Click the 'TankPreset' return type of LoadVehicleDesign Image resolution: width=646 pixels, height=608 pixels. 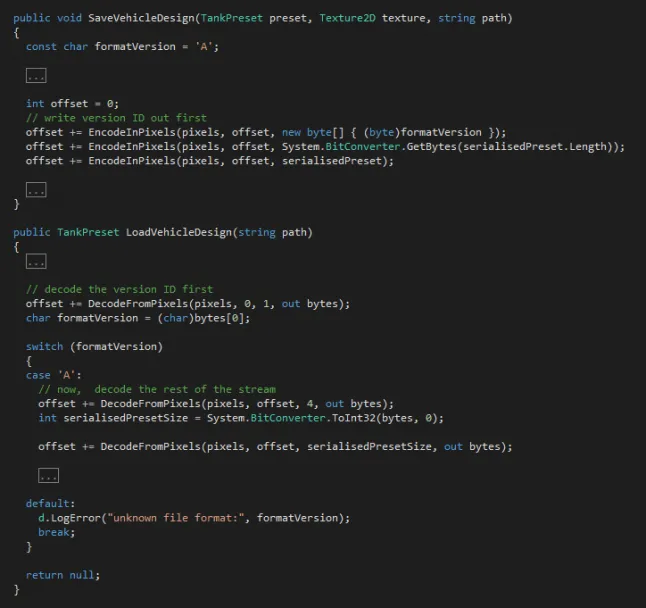pos(88,232)
